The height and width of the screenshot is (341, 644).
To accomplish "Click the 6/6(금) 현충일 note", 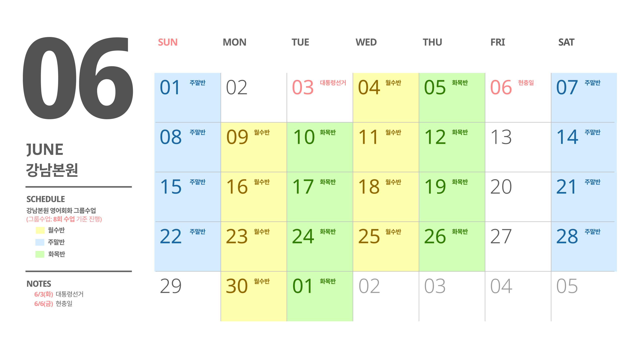I will pyautogui.click(x=53, y=303).
